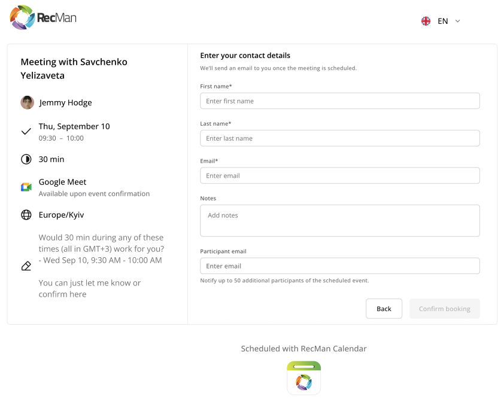504x420 pixels.
Task: Select the Participant email field
Action: coord(339,266)
